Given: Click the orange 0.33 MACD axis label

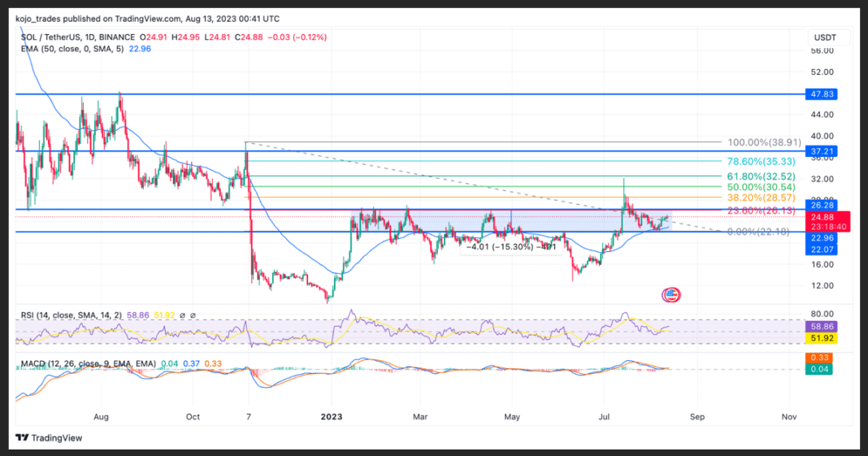Looking at the screenshot, I should tap(819, 358).
